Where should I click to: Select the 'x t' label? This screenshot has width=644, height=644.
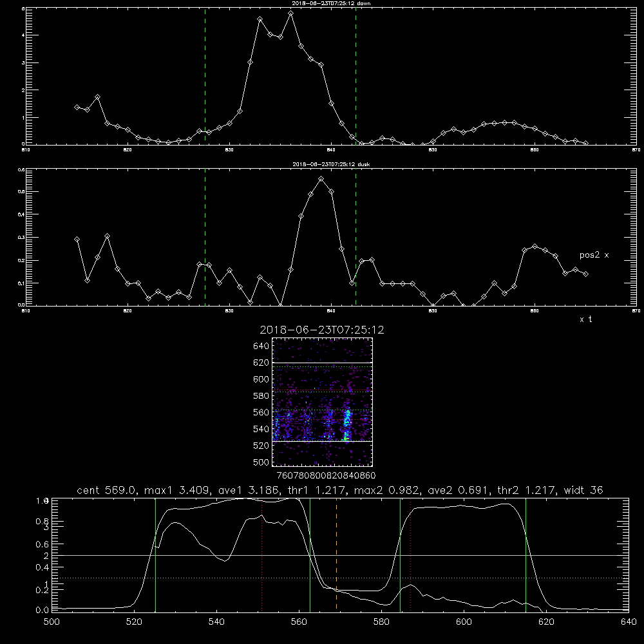585,319
